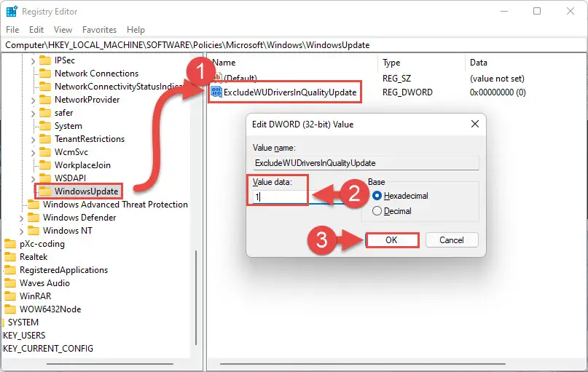
Task: Expand the Windows NT key
Action: coord(21,231)
